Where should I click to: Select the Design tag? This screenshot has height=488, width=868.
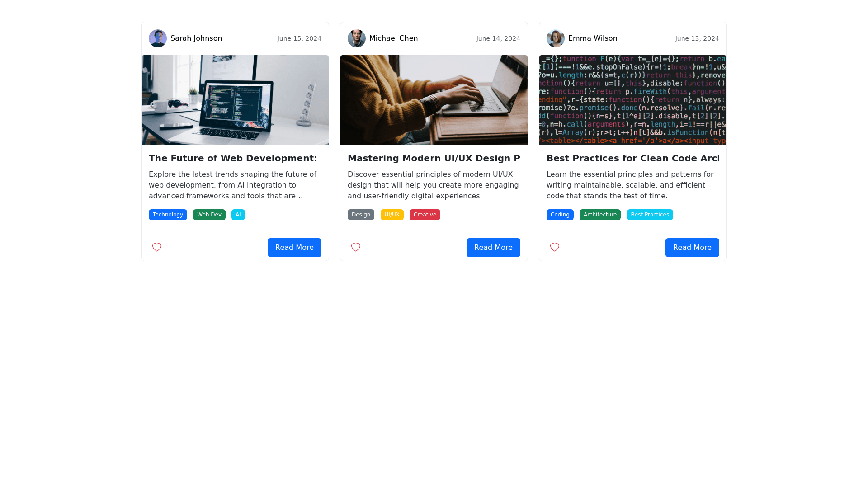point(361,215)
